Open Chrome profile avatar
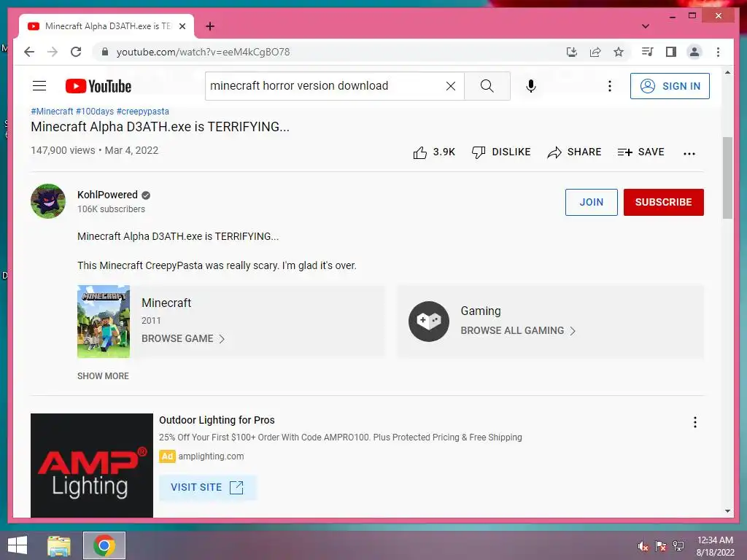The height and width of the screenshot is (560, 747). 694,52
